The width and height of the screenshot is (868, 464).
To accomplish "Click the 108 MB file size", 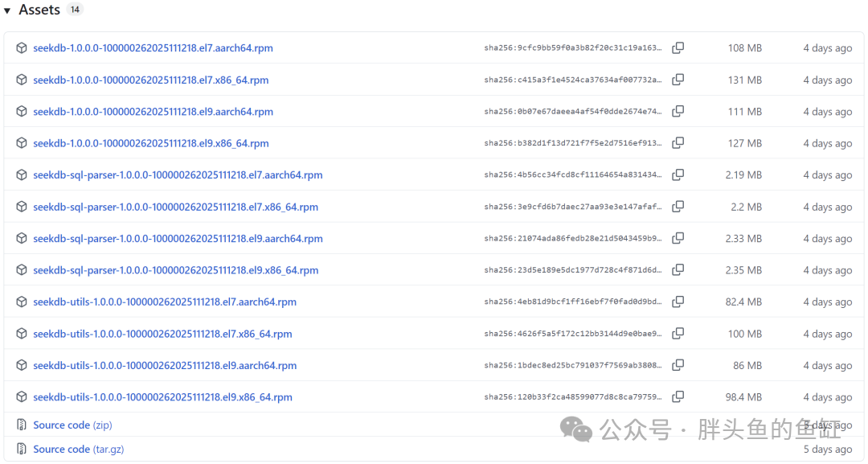I will pos(744,48).
